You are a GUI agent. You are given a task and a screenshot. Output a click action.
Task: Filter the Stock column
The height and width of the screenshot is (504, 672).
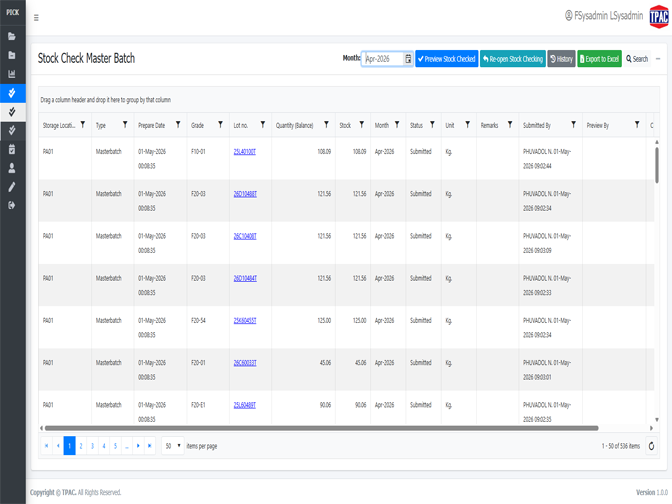pyautogui.click(x=362, y=125)
